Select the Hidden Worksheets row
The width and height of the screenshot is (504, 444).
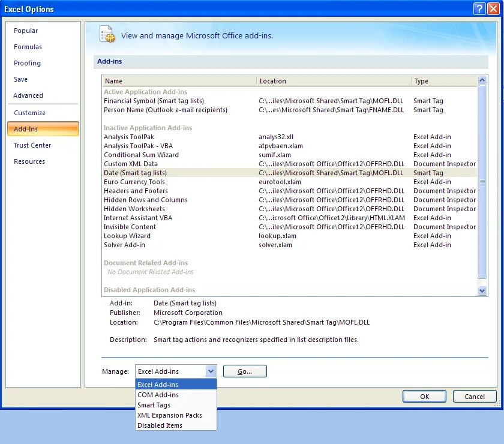tap(290, 209)
